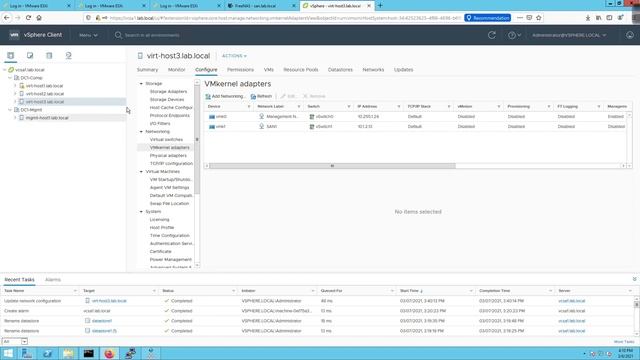Click the datastore1 link in Rename datastore task
The height and width of the screenshot is (360, 640).
tap(102, 321)
